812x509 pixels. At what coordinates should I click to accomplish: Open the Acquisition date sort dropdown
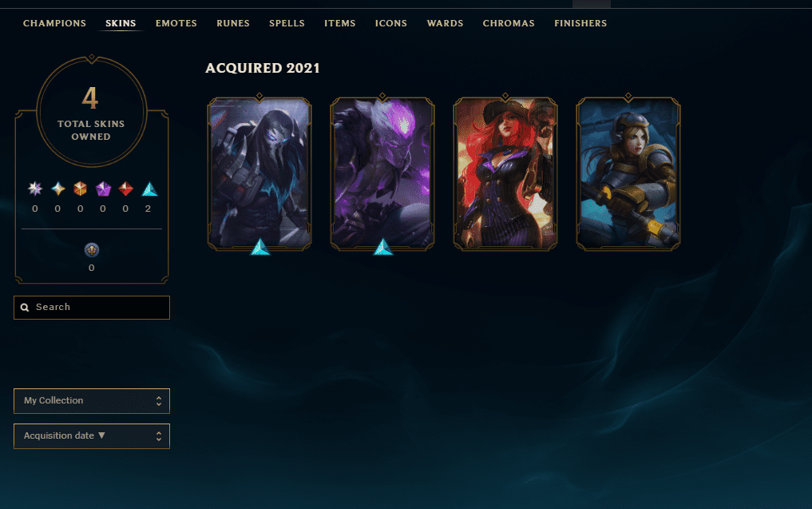[x=92, y=436]
